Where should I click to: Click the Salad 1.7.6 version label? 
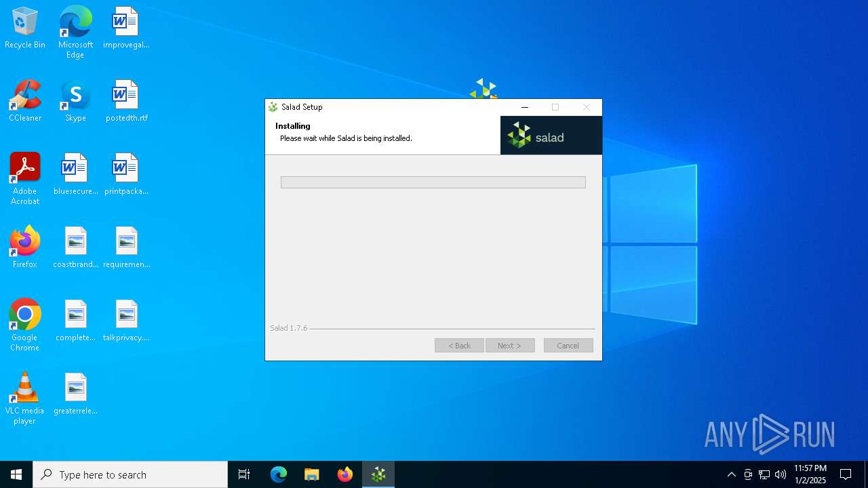click(x=289, y=328)
